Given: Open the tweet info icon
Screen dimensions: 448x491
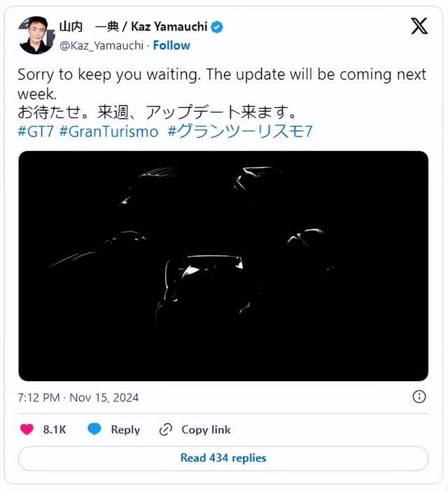Looking at the screenshot, I should [419, 397].
